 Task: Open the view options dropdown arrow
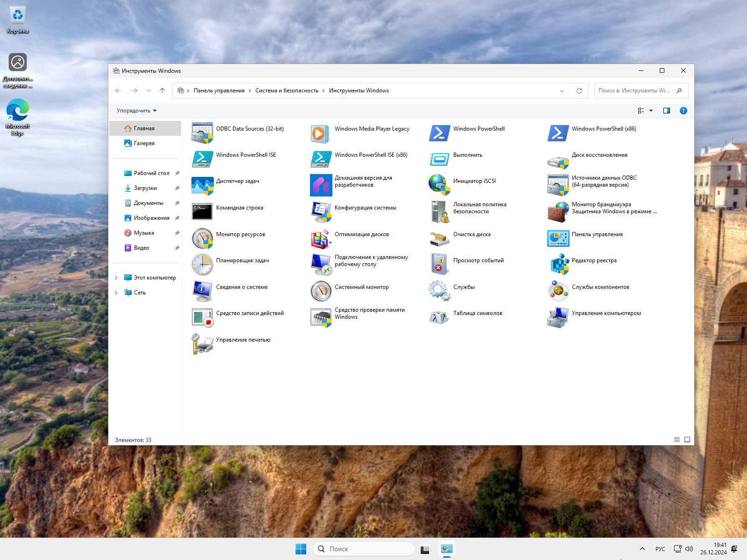point(651,111)
